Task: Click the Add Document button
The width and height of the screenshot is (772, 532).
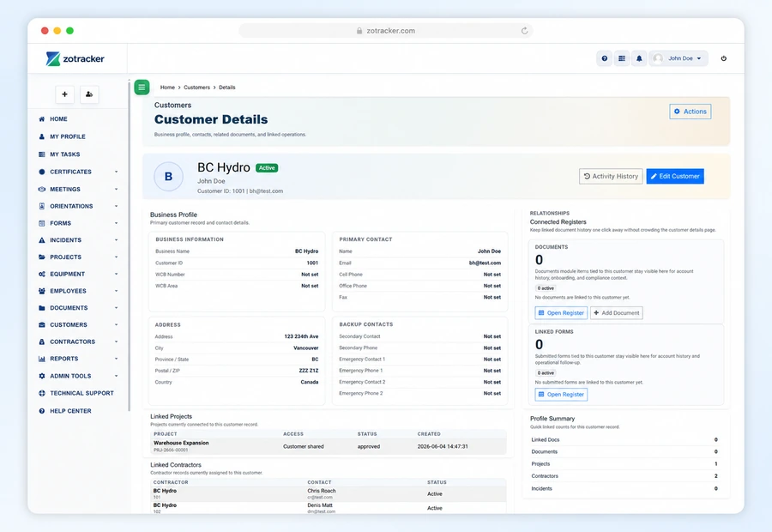Action: click(617, 313)
